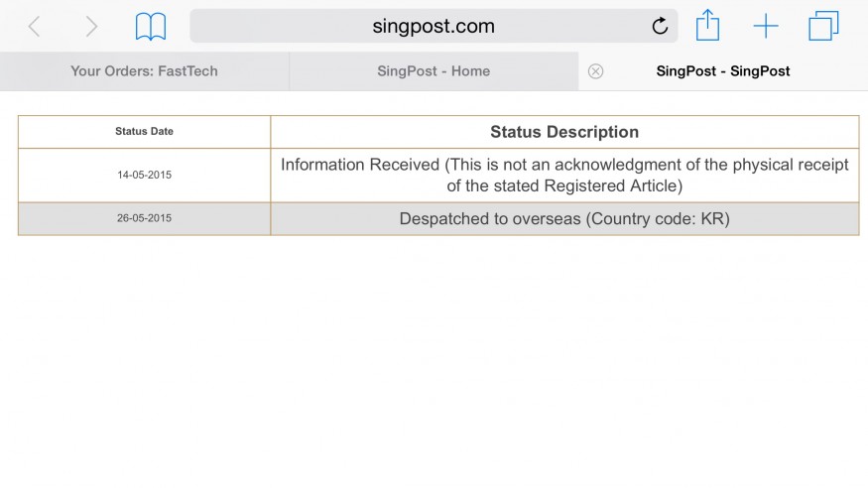The image size is (868, 488).
Task: Go forward to the next page
Action: click(91, 27)
